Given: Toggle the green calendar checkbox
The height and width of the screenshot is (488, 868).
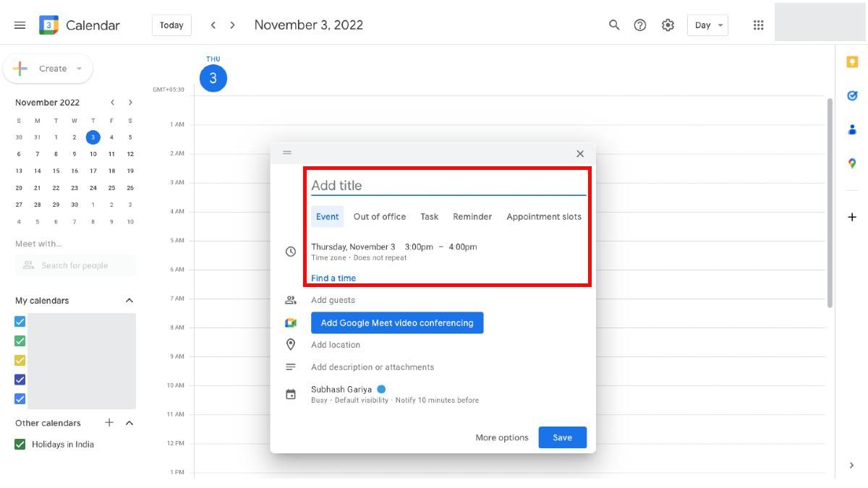Looking at the screenshot, I should click(x=20, y=341).
